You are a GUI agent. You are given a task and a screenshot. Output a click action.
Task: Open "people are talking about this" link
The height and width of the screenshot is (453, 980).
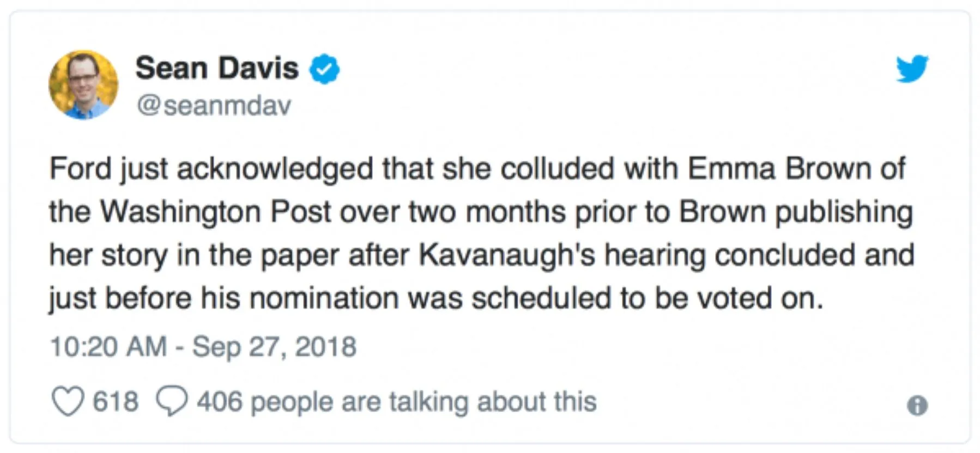[424, 402]
